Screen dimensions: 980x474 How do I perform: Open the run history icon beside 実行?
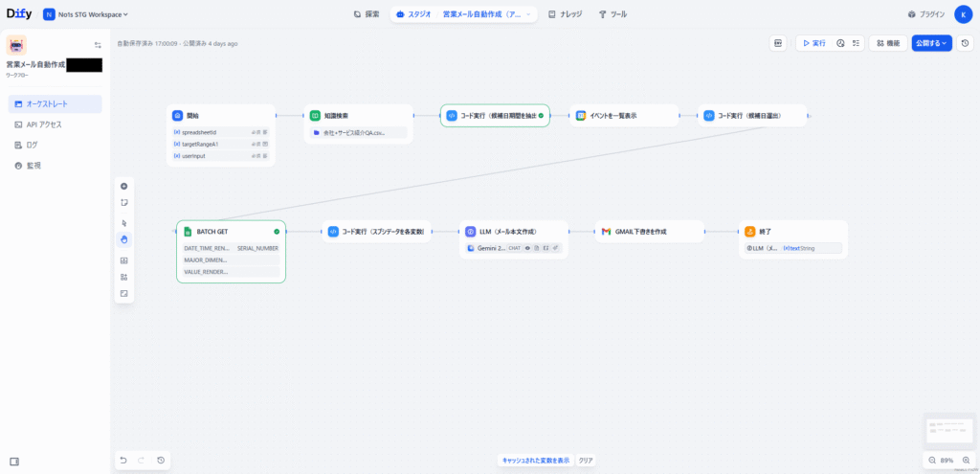click(x=840, y=43)
